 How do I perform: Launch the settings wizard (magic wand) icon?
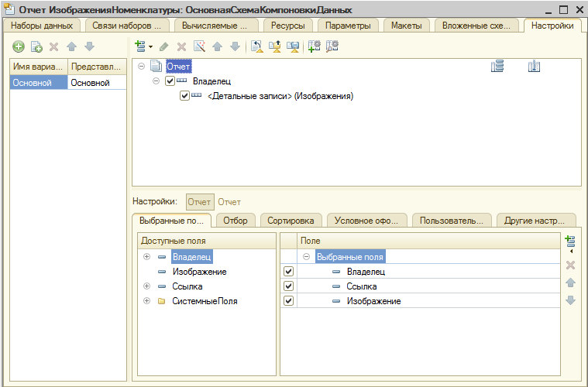pyautogui.click(x=200, y=46)
